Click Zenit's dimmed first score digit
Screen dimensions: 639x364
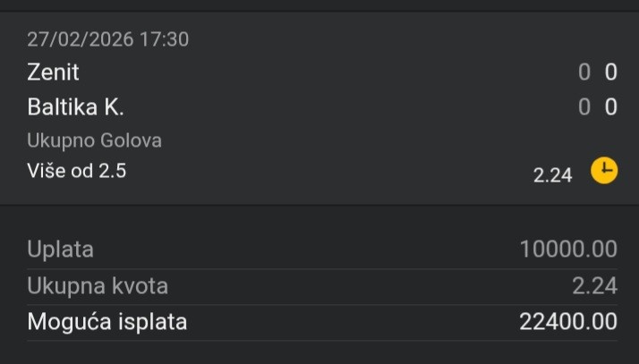click(584, 72)
